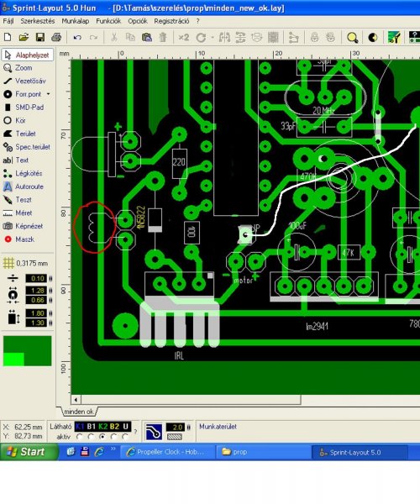
Task: Click the Undo arrow icon
Action: point(77,37)
